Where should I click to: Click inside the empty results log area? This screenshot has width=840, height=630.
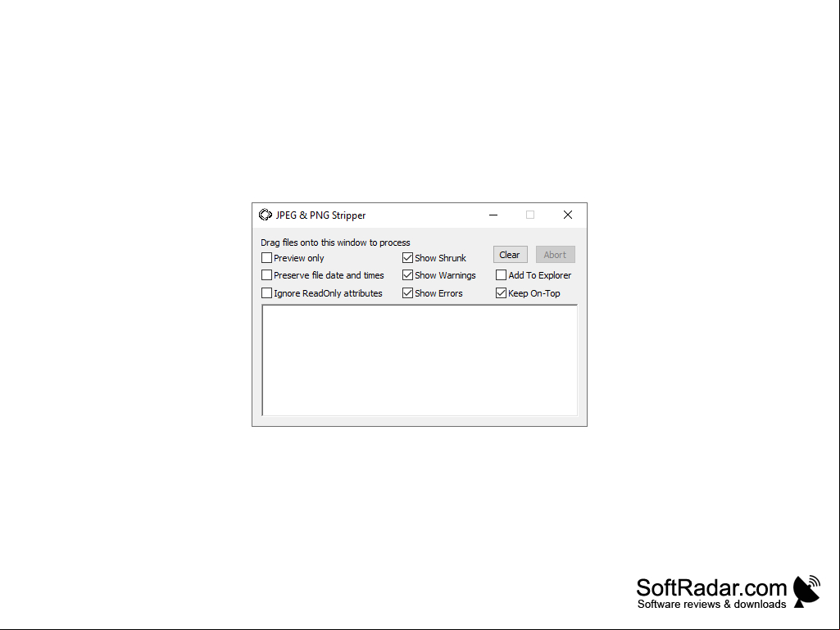pos(420,360)
